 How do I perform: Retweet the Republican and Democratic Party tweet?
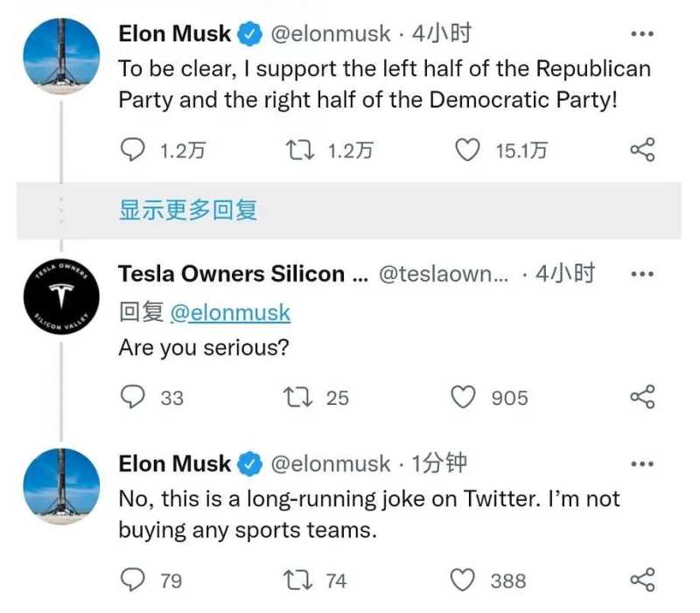[300, 150]
